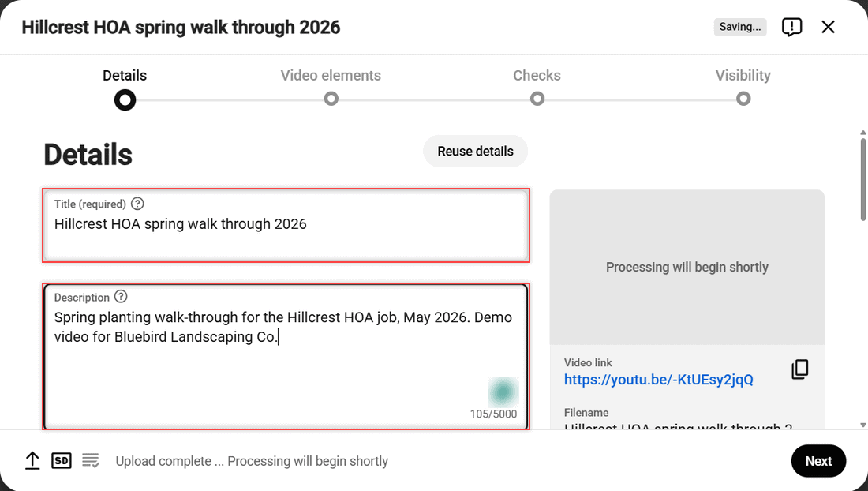Click the 105/5000 character counter

493,414
